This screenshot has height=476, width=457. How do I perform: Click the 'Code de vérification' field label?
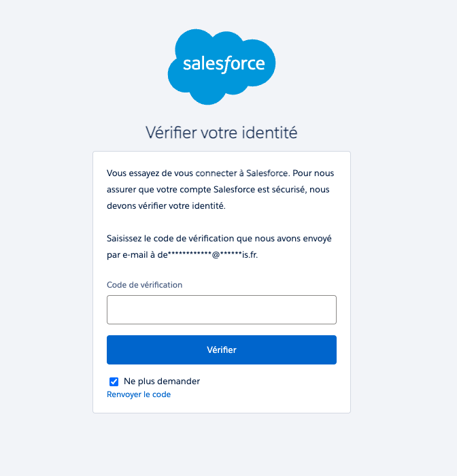[x=144, y=285]
